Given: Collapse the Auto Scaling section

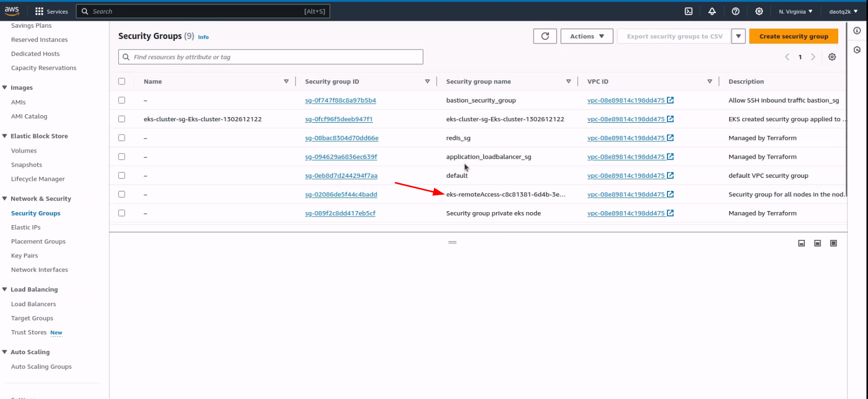Looking at the screenshot, I should coord(5,352).
